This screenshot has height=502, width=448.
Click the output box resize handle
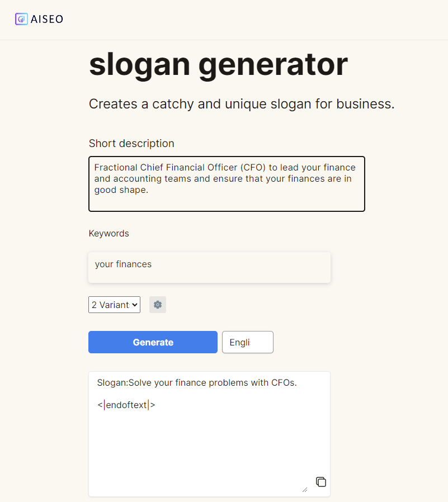coord(304,489)
